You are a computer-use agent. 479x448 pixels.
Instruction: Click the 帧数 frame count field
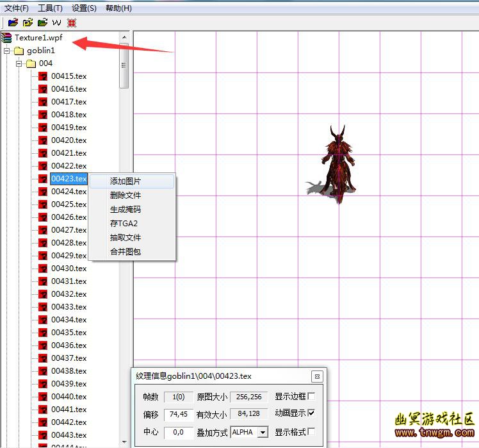click(x=179, y=397)
